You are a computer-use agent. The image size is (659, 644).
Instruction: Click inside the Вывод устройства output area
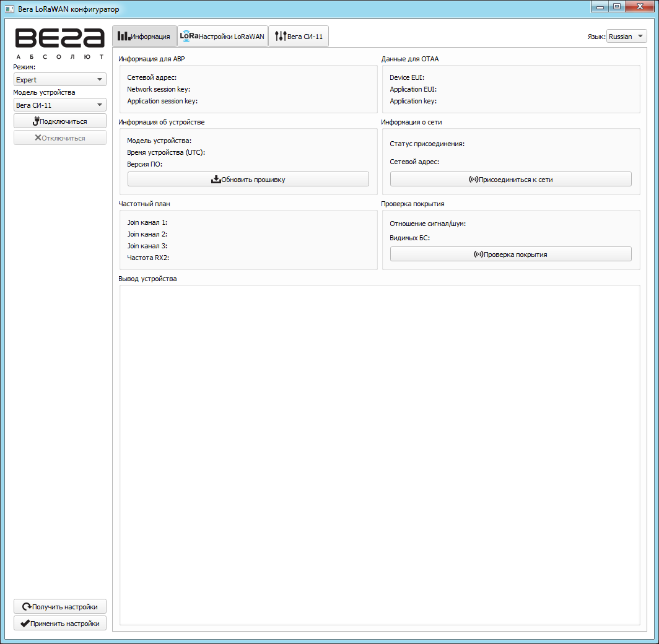[380, 455]
